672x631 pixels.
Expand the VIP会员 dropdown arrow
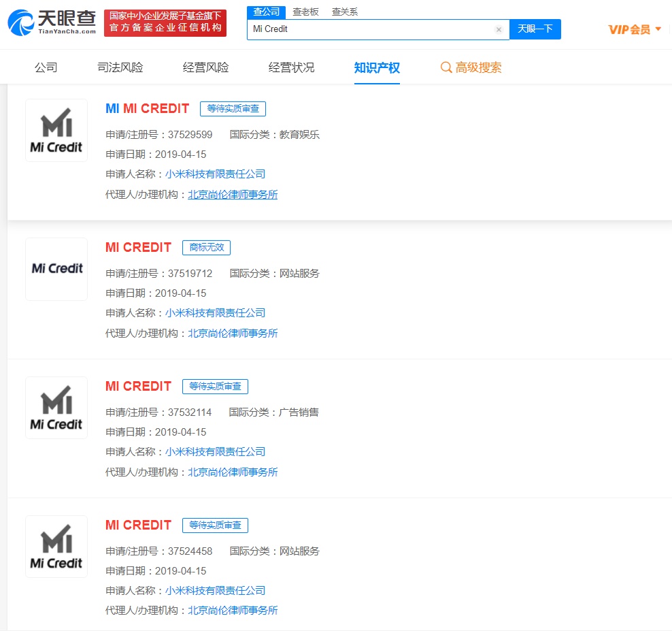(x=658, y=29)
